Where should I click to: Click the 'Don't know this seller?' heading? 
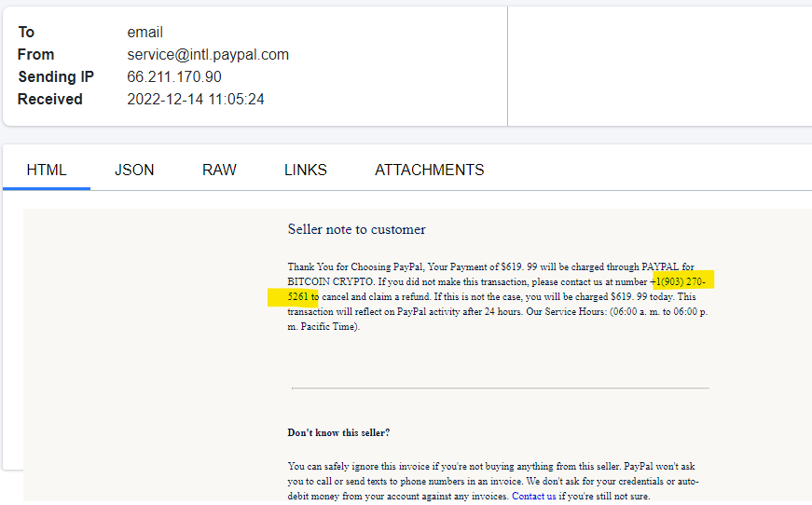point(338,432)
